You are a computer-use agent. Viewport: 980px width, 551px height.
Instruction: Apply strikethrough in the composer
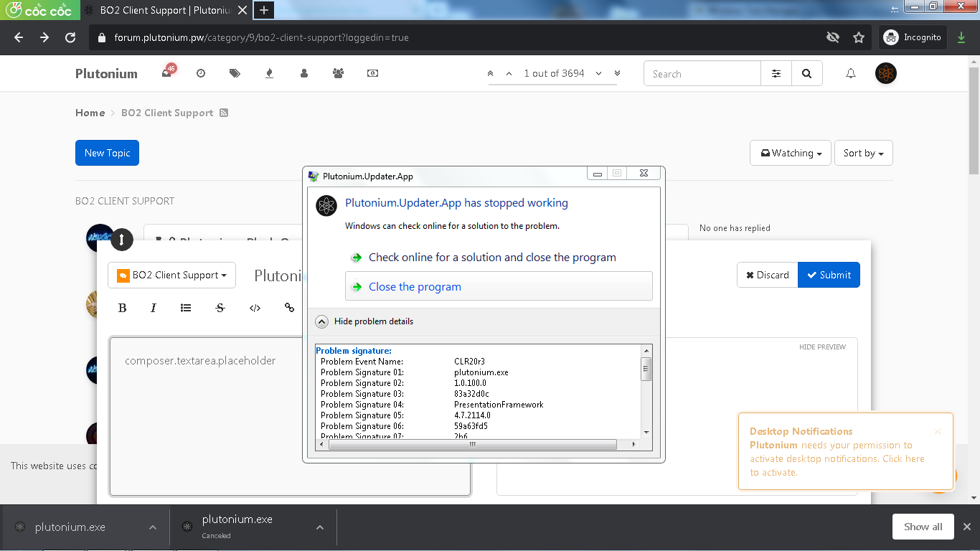pyautogui.click(x=220, y=308)
